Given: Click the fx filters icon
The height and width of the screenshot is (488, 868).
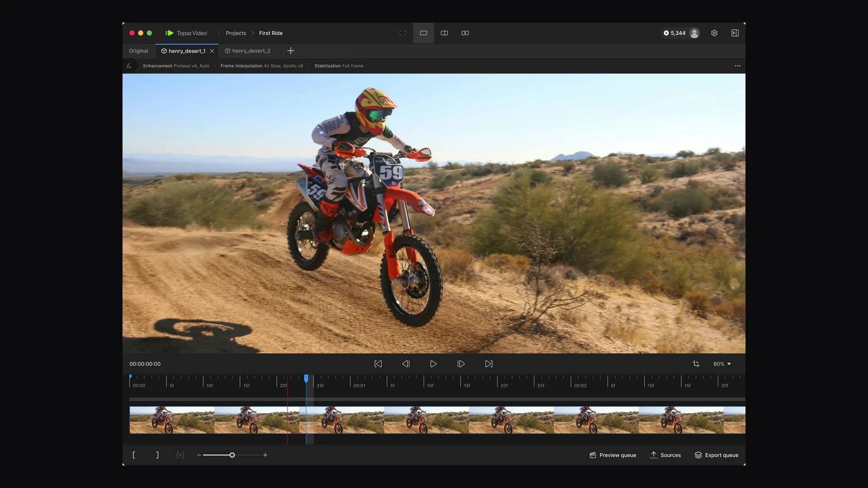Looking at the screenshot, I should point(129,66).
